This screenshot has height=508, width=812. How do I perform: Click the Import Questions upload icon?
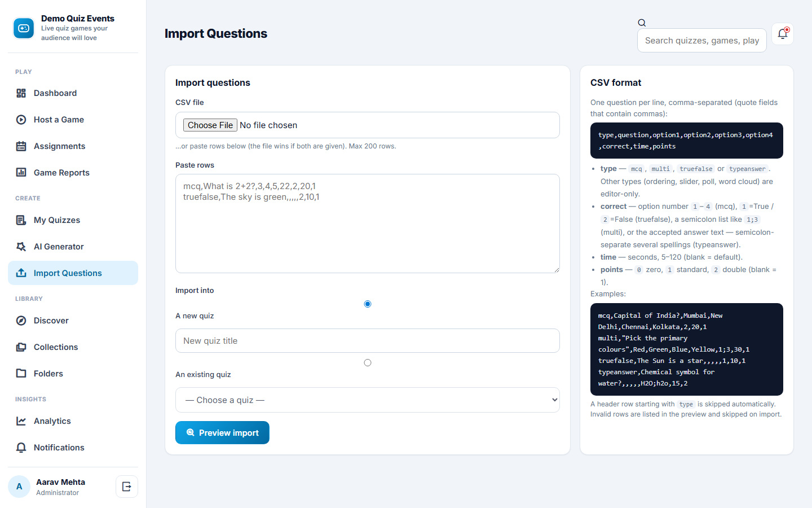click(21, 273)
